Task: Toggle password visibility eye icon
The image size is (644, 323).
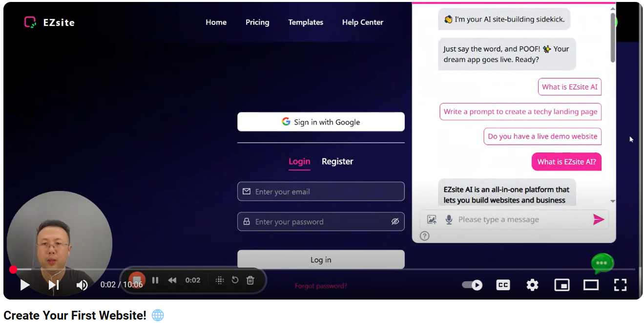Action: 395,221
